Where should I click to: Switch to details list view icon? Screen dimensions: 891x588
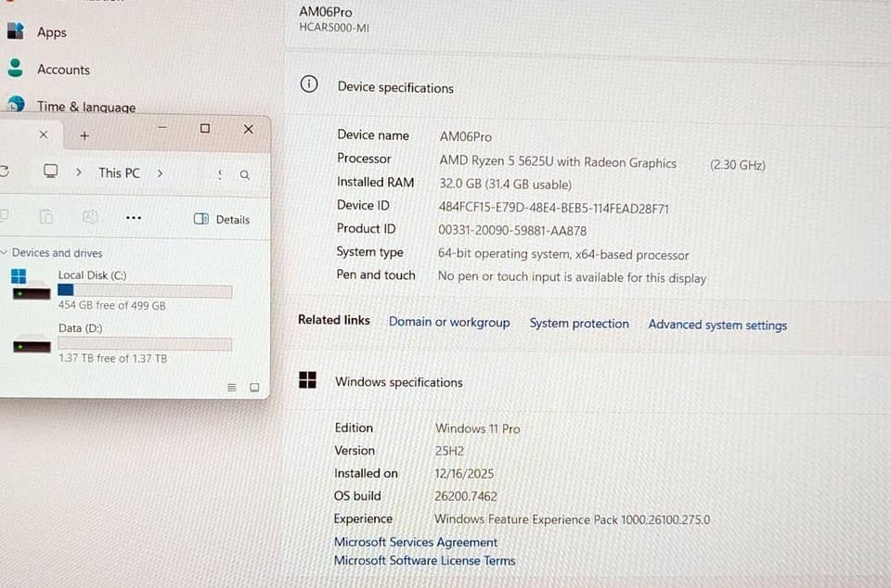pyautogui.click(x=232, y=387)
